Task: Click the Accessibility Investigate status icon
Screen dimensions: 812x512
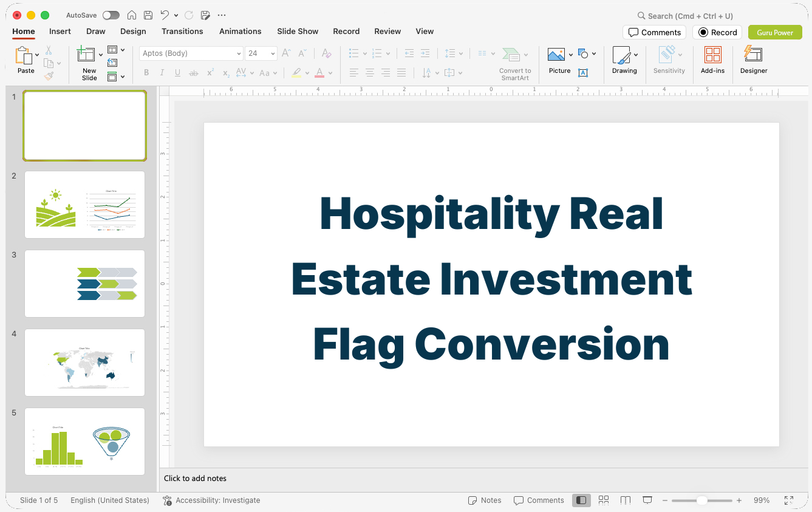Action: [168, 500]
